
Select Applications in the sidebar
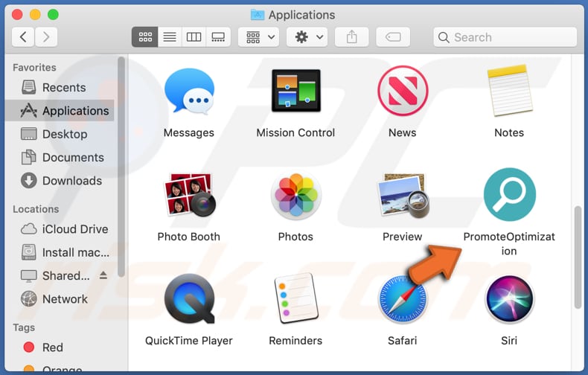(x=60, y=111)
